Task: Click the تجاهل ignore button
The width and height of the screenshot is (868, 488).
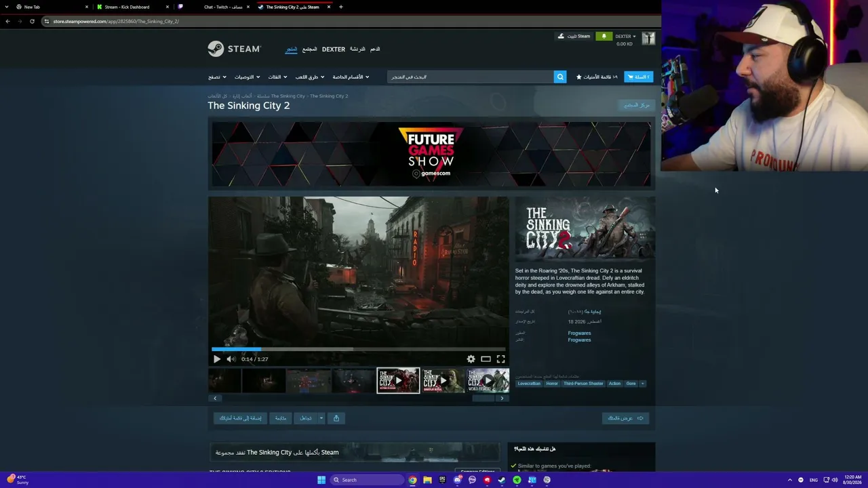Action: [x=306, y=418]
